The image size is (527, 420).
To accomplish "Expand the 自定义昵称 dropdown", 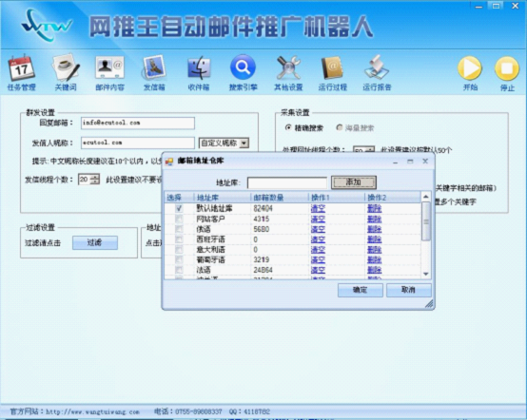I will coord(244,143).
